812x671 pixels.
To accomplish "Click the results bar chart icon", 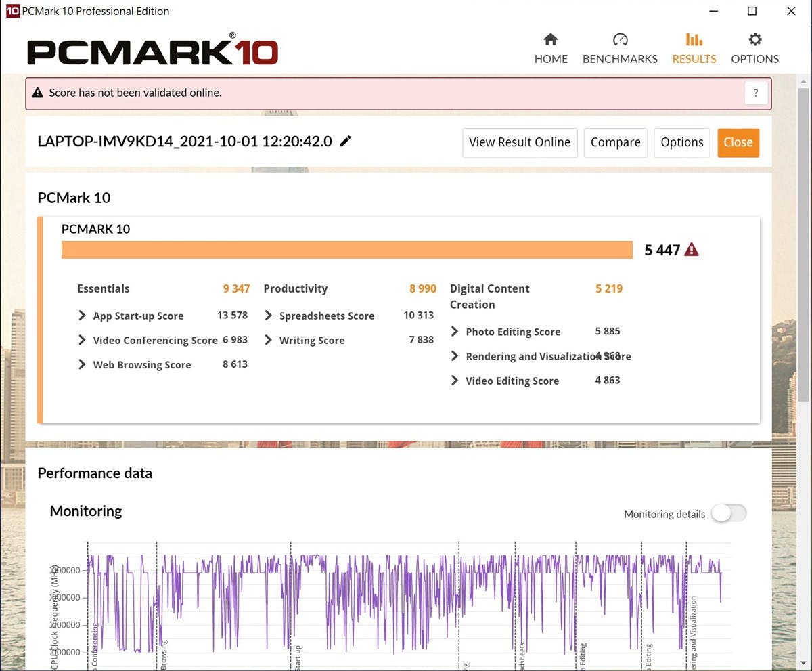I will click(x=694, y=39).
